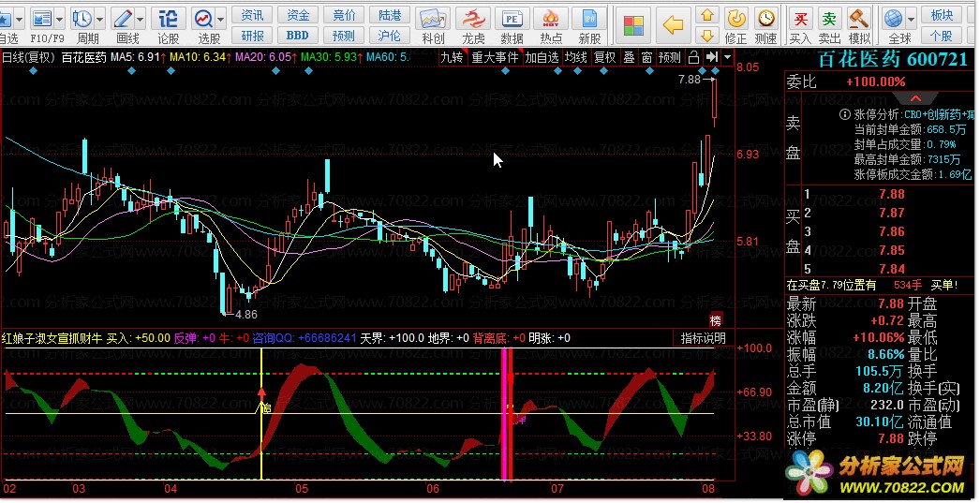Open the 热点 hot topics flame icon

pyautogui.click(x=551, y=20)
